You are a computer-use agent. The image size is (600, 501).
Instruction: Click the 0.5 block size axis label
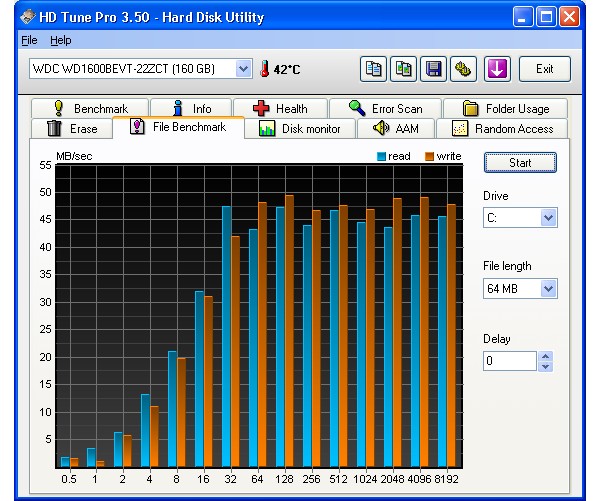(69, 479)
